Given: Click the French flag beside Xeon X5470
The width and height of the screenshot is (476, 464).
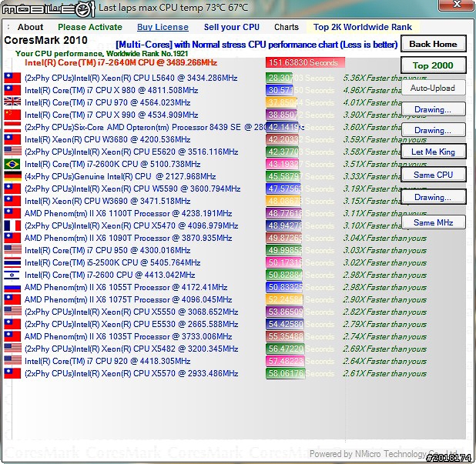Looking at the screenshot, I should click(12, 225).
